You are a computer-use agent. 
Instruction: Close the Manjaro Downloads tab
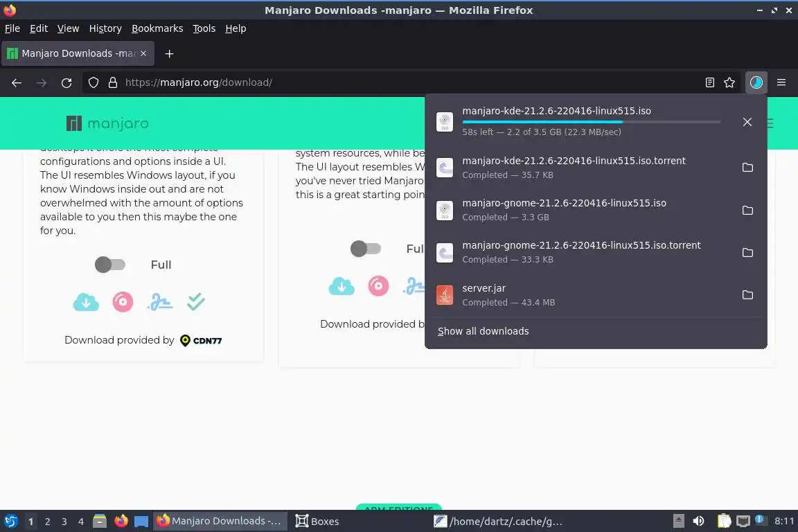143,53
